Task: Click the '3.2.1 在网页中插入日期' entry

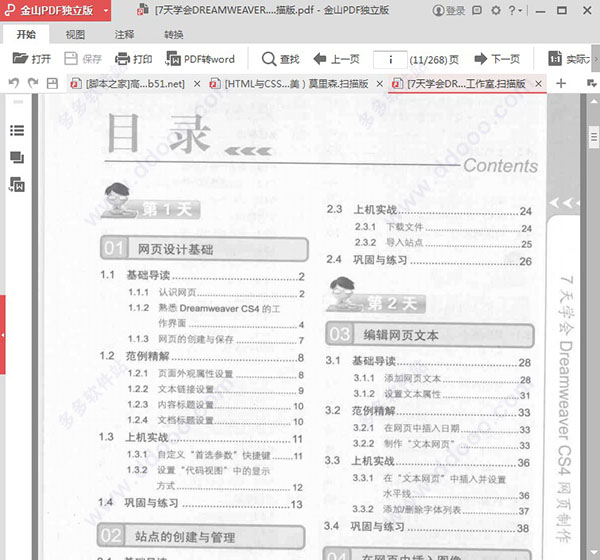Action: pyautogui.click(x=442, y=429)
